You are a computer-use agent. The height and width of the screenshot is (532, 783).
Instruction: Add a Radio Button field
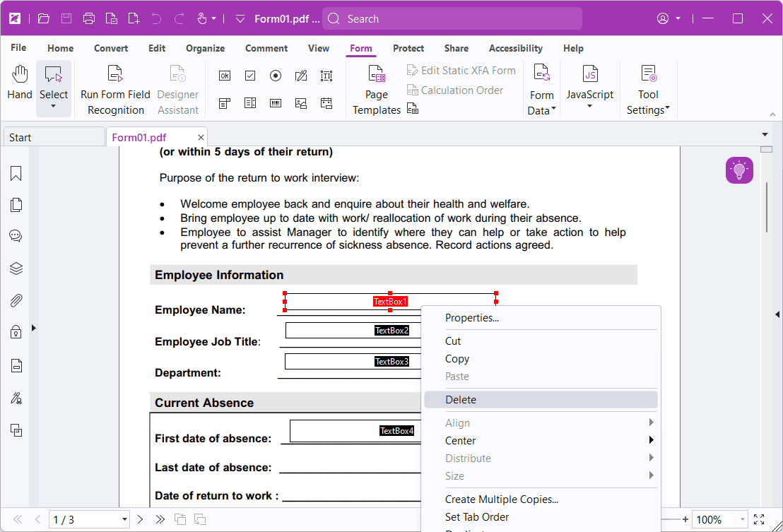click(x=275, y=75)
